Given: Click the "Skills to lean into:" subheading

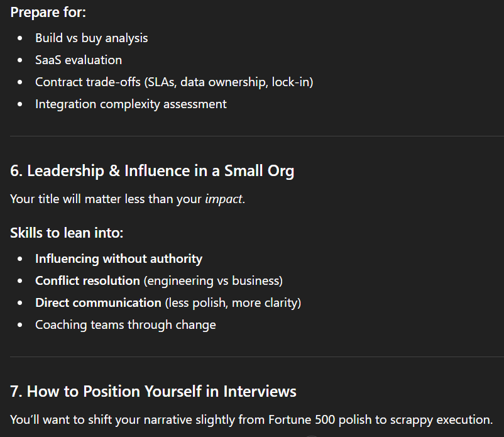Looking at the screenshot, I should point(66,233).
